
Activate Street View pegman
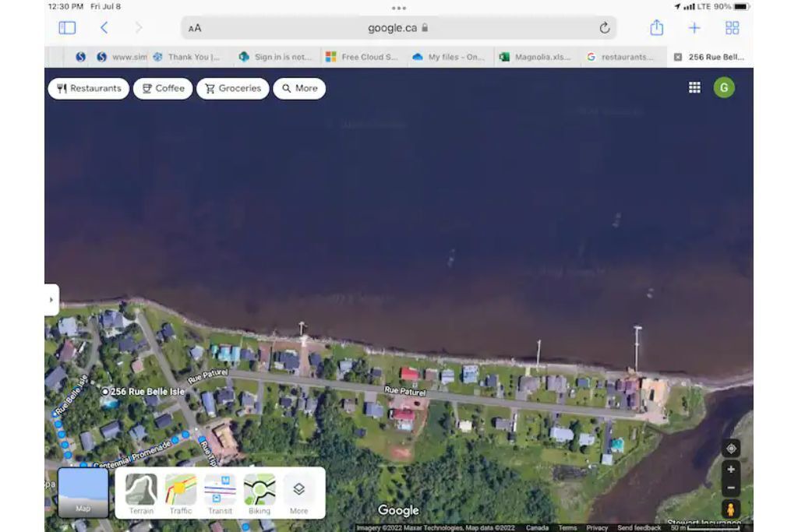(731, 509)
